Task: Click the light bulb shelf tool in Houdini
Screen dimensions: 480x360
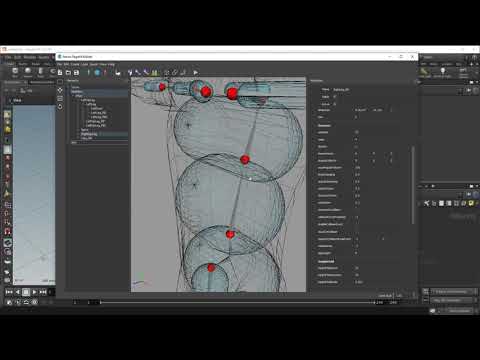Action: (x=443, y=71)
